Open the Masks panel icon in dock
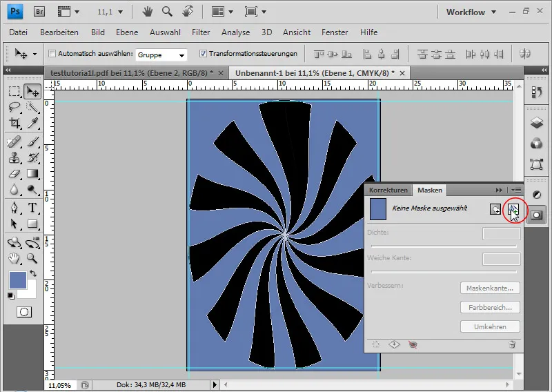 [536, 215]
